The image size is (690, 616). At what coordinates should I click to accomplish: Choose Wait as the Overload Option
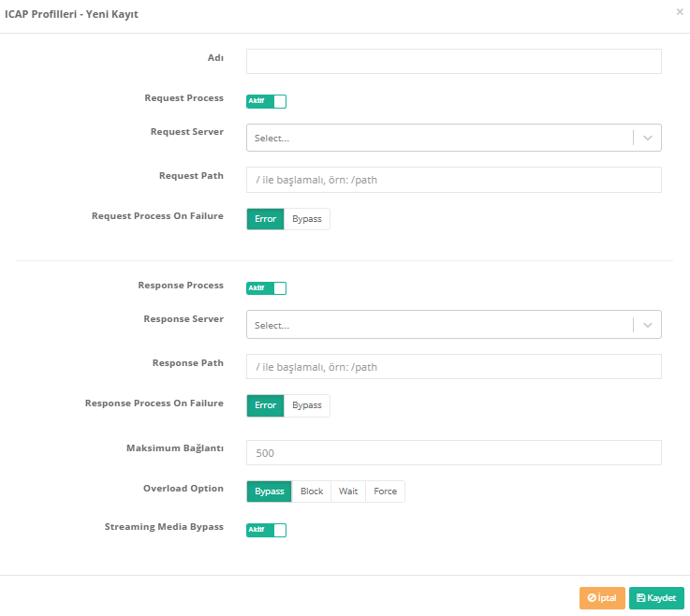(348, 491)
